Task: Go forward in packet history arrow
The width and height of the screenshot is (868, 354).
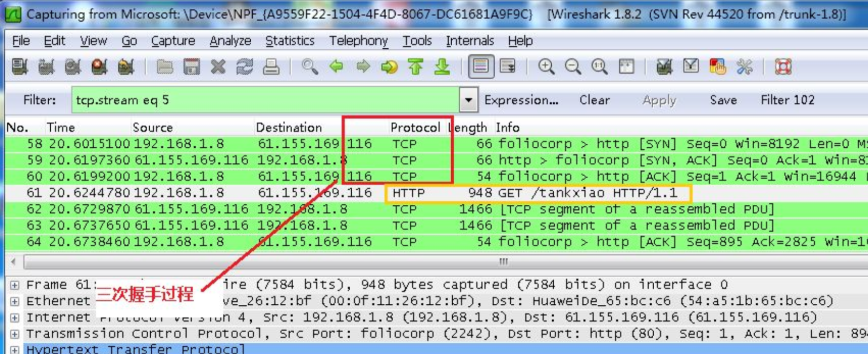Action: point(363,66)
